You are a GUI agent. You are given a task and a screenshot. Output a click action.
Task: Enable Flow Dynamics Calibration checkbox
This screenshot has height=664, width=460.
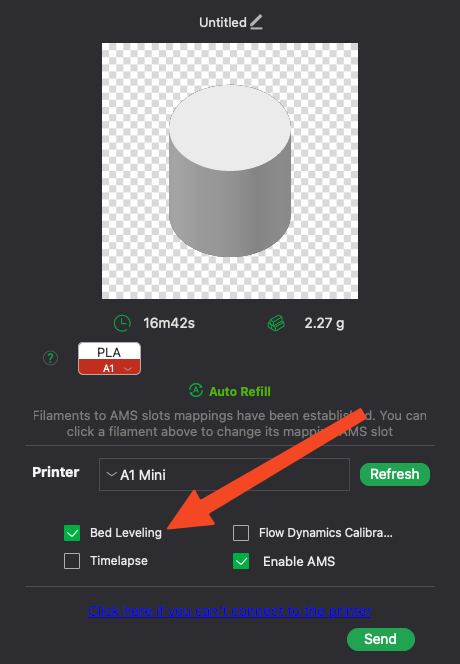[x=241, y=533]
